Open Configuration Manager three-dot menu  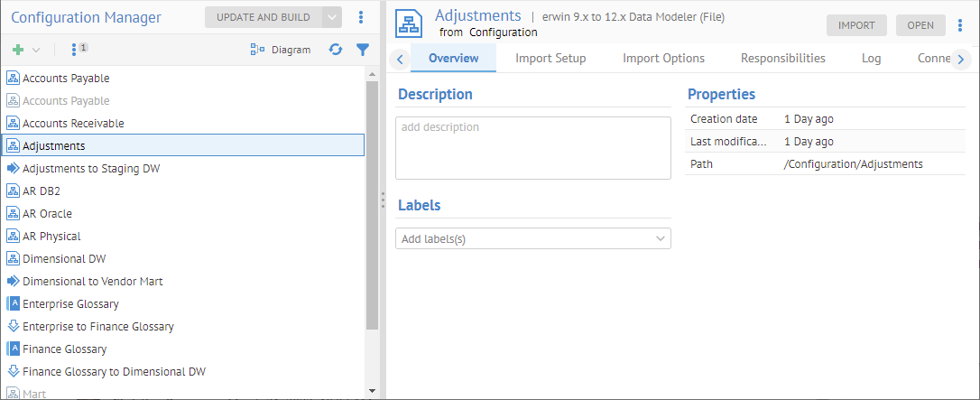pos(361,17)
